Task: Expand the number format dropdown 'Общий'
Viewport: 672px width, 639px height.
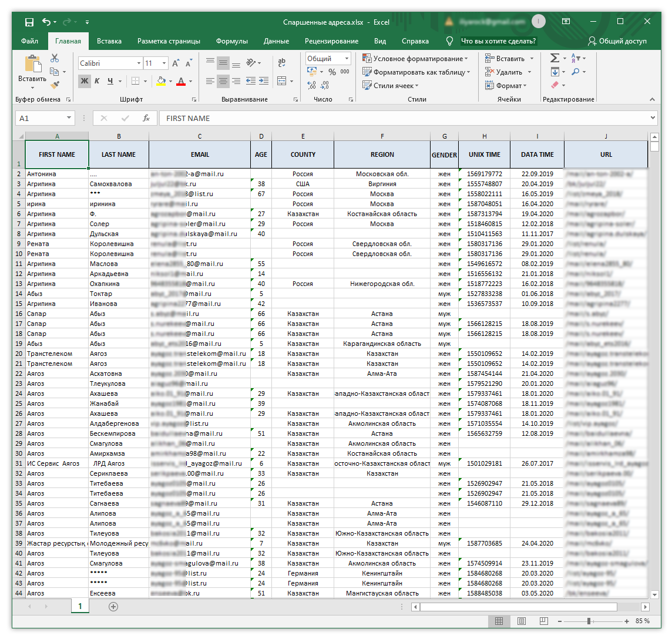Action: point(347,59)
